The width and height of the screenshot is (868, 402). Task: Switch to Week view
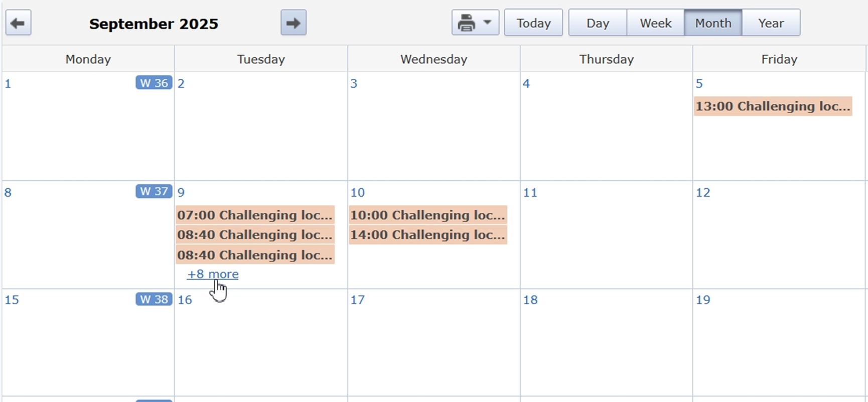(x=655, y=23)
